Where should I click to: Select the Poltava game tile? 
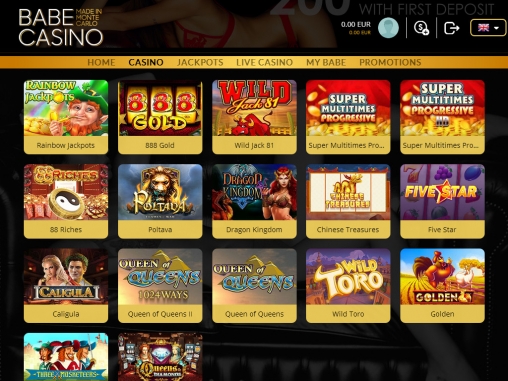coord(160,201)
